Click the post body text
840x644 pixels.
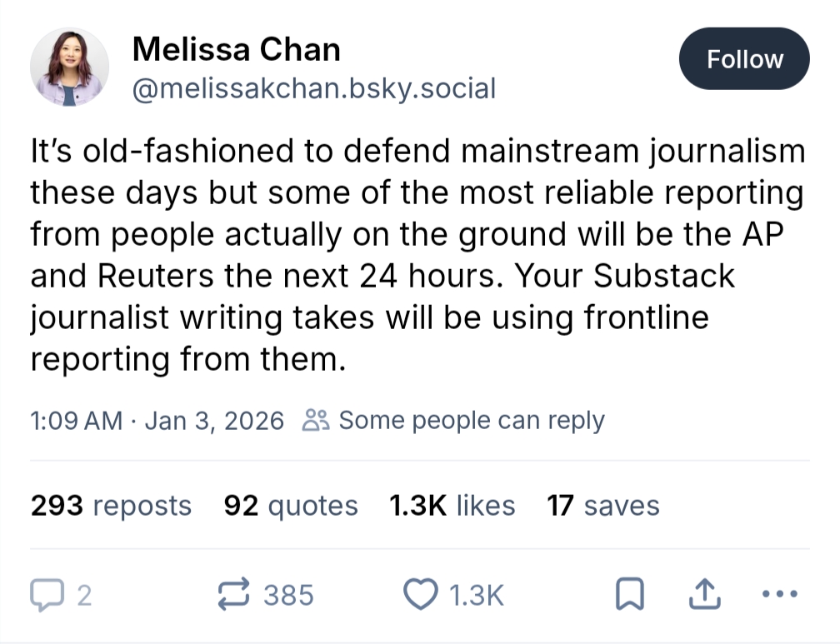417,255
